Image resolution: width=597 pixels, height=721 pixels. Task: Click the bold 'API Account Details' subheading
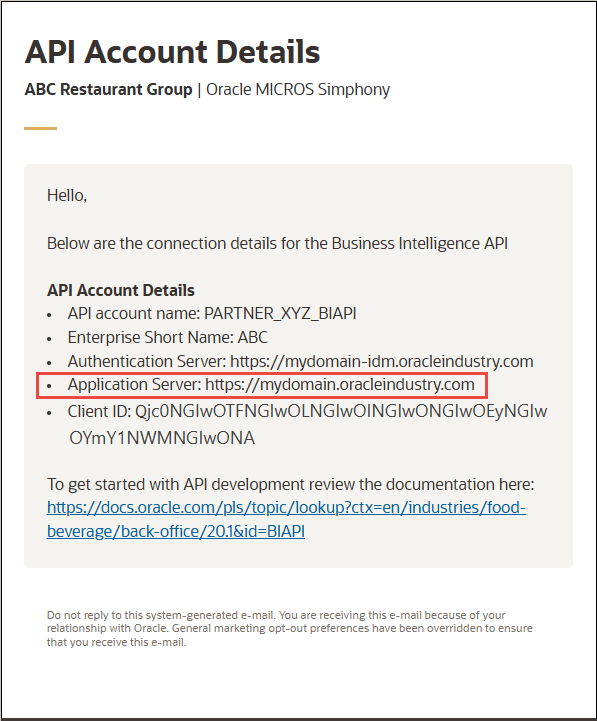pyautogui.click(x=121, y=290)
